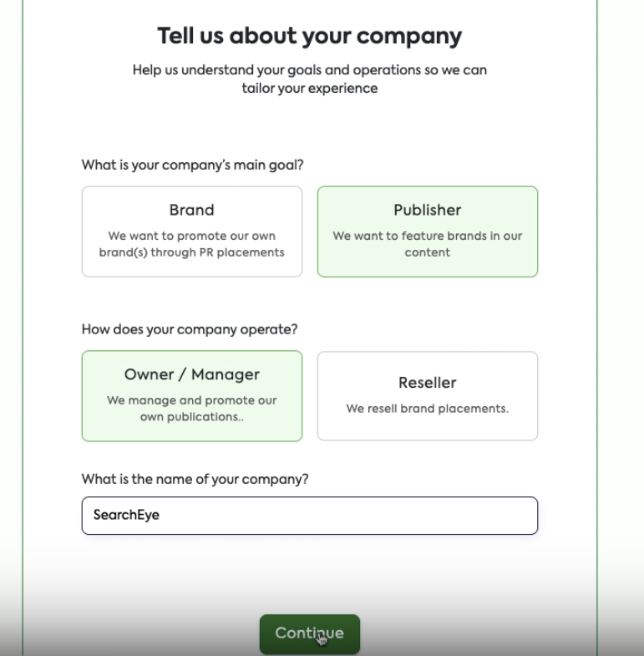Viewport: 644px width, 656px height.
Task: Click the 'Reseller' title text
Action: click(427, 383)
